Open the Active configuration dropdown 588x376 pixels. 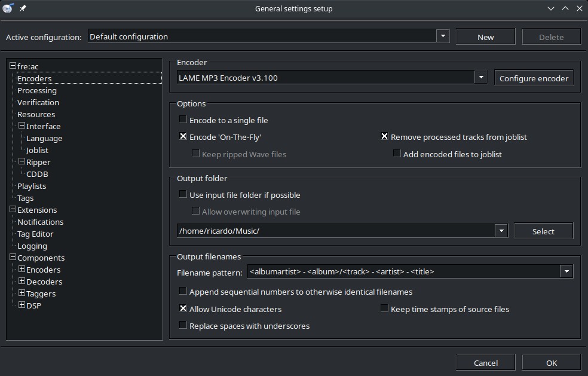[443, 36]
